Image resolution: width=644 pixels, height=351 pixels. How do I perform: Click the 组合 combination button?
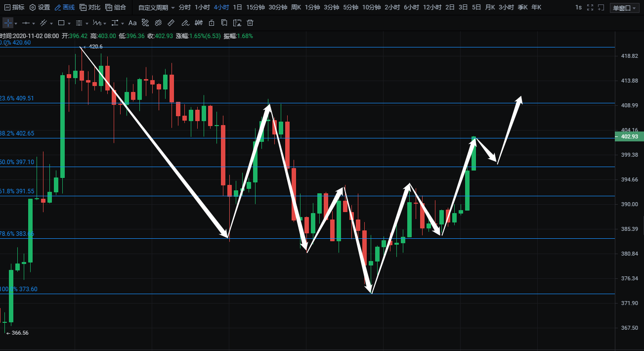(x=116, y=7)
